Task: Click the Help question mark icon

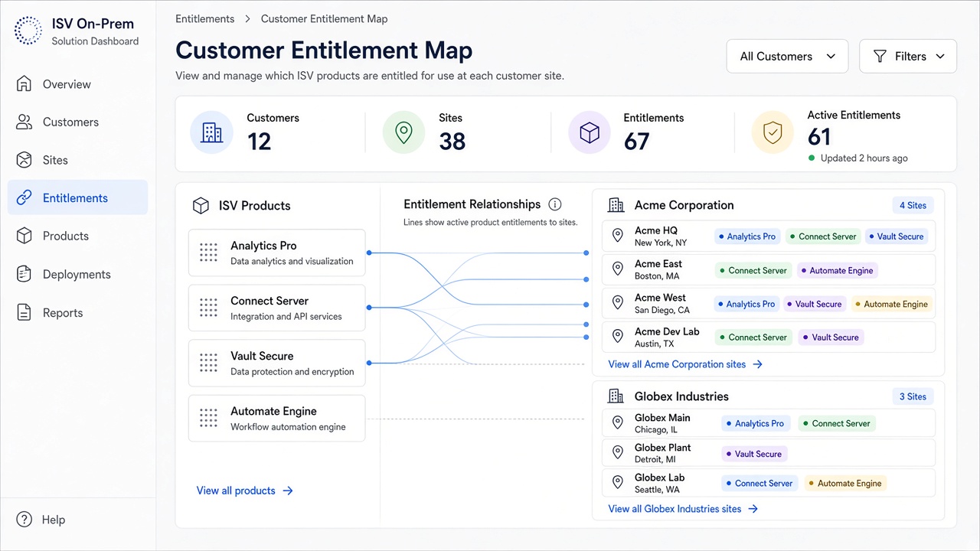Action: tap(24, 520)
